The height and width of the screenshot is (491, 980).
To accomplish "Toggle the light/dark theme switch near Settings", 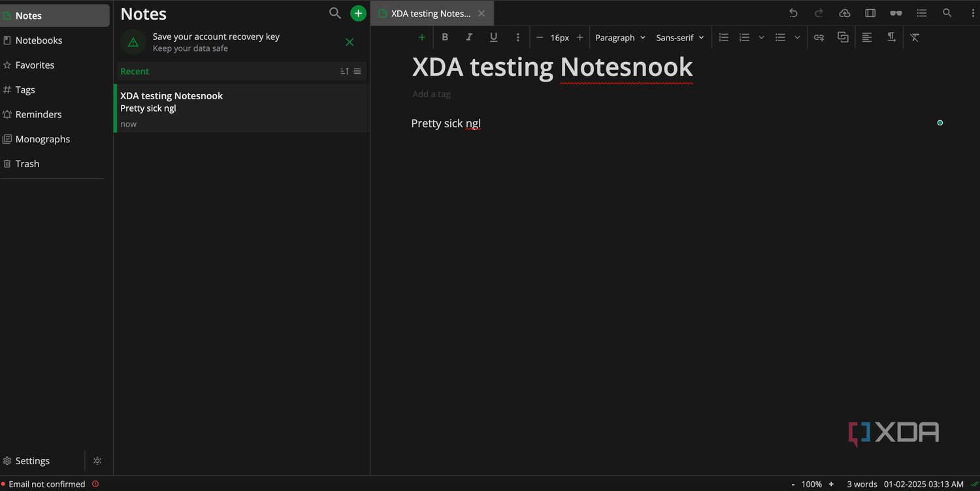I will tap(97, 461).
